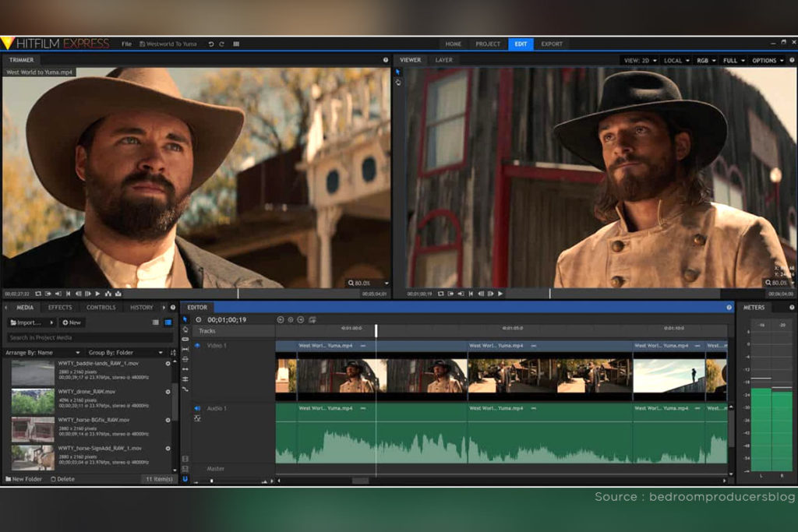Open the Effects panel tab
The image size is (798, 532).
pyautogui.click(x=60, y=307)
